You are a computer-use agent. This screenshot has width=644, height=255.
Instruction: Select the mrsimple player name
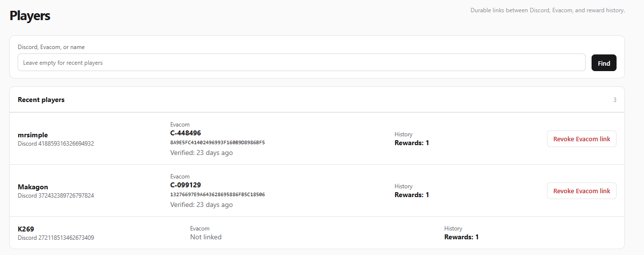pyautogui.click(x=33, y=135)
